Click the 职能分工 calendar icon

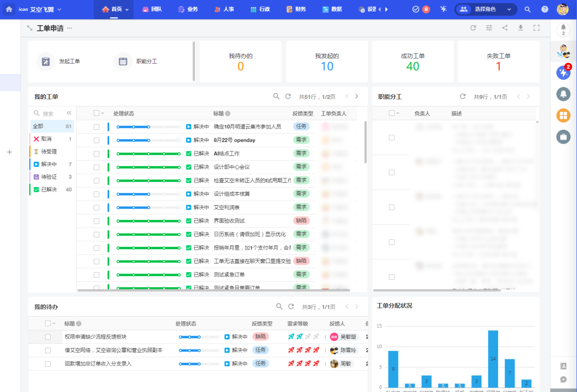(123, 61)
